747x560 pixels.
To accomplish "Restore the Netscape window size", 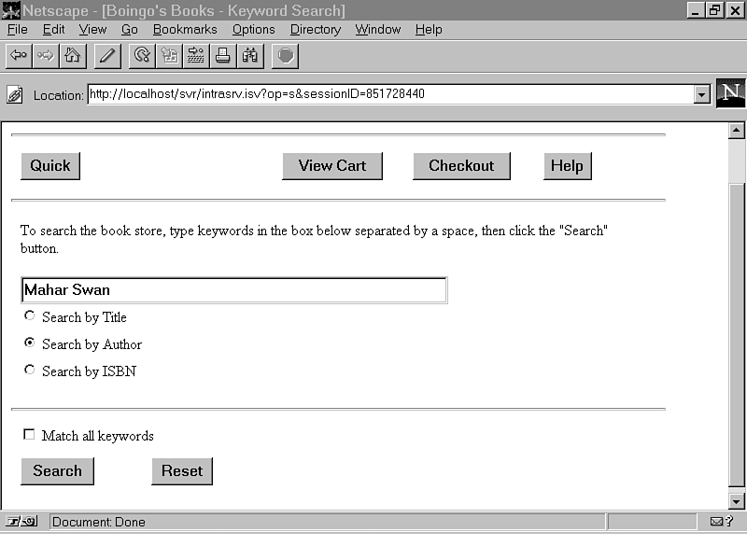I will point(714,10).
